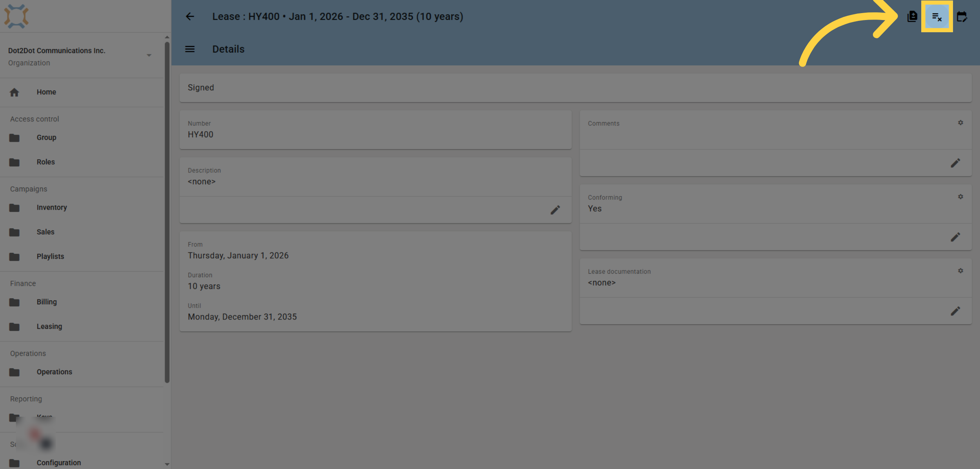Click the sidebar scroll down arrow
This screenshot has height=469, width=980.
click(x=167, y=464)
